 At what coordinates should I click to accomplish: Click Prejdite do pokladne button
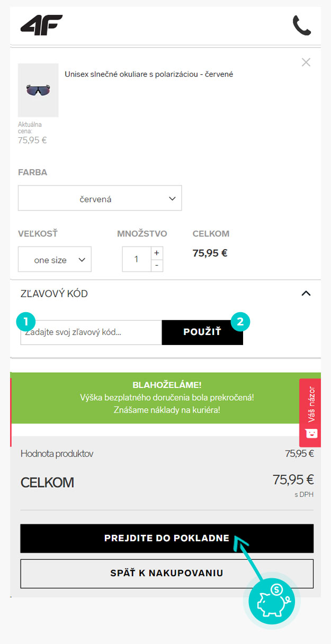[167, 539]
